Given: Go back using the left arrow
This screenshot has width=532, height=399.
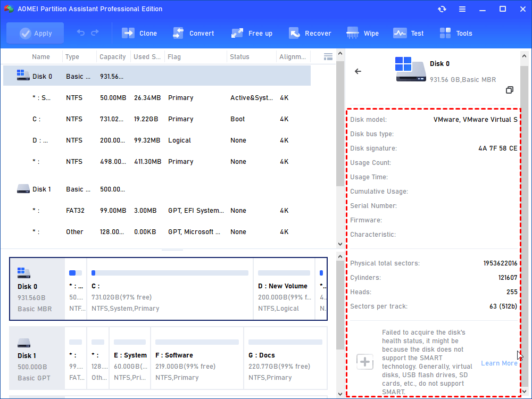Looking at the screenshot, I should [x=358, y=71].
